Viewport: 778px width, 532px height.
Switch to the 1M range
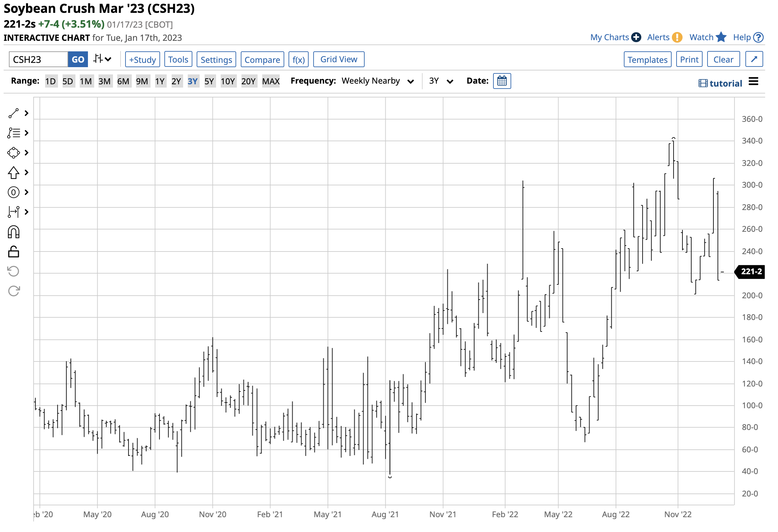pyautogui.click(x=86, y=82)
